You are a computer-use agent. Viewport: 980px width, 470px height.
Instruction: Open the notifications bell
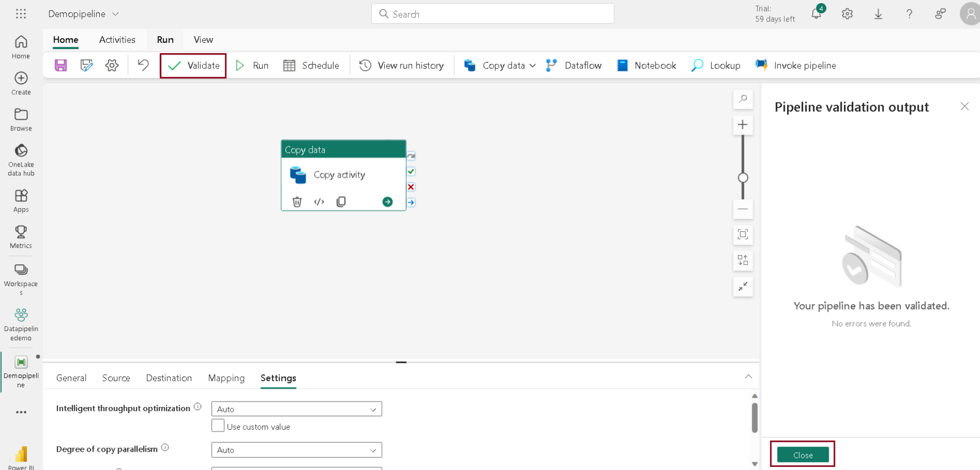coord(816,14)
